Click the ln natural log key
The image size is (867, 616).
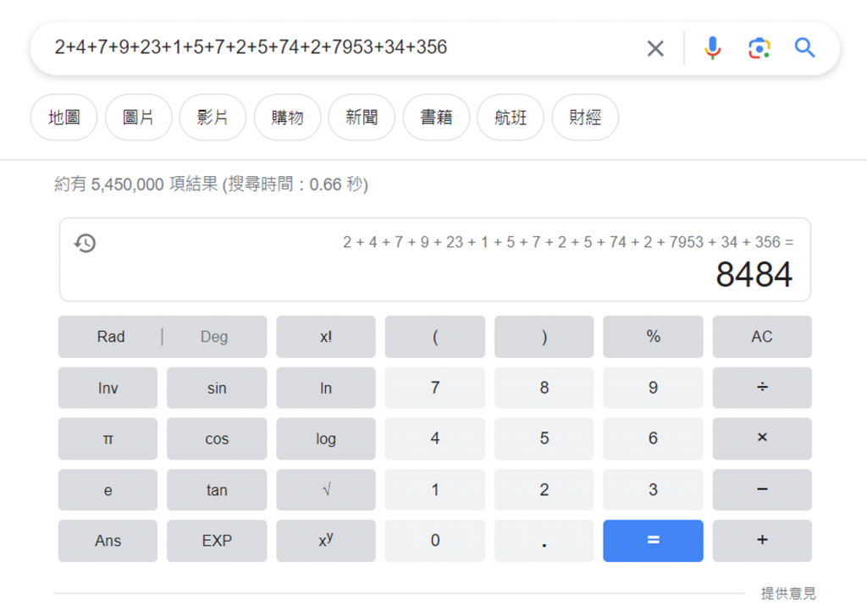[x=326, y=388]
